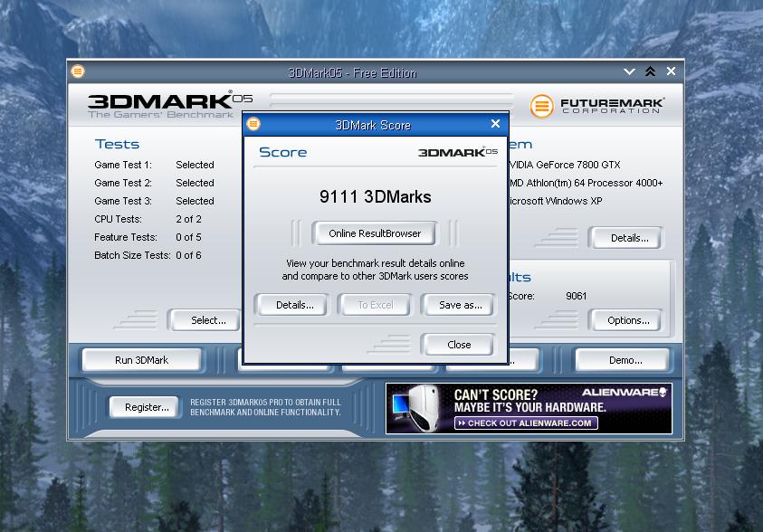Click the orange icon in 3DMark Score dialog title bar

[x=253, y=124]
